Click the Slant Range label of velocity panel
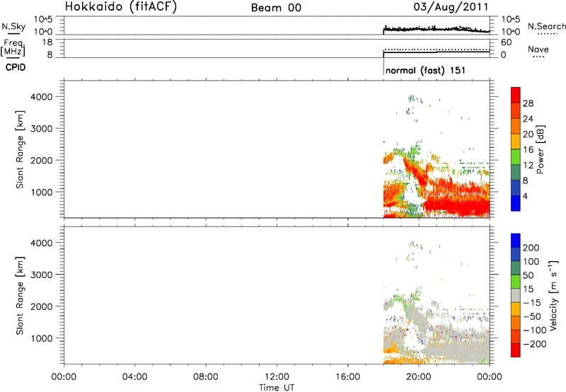Image resolution: width=566 pixels, height=392 pixels. tap(20, 296)
